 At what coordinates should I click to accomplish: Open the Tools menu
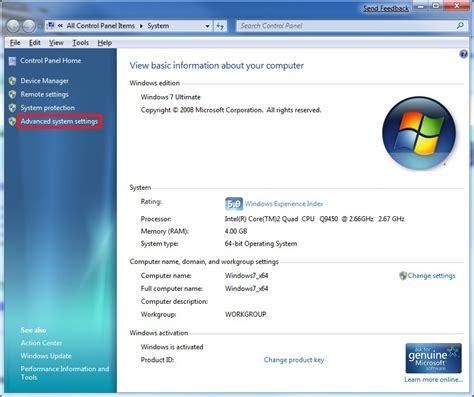pyautogui.click(x=81, y=43)
